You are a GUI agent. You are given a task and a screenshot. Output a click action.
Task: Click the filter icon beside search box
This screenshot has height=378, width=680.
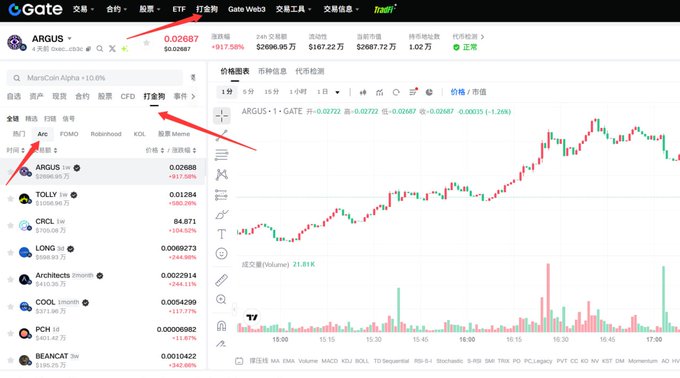click(193, 78)
